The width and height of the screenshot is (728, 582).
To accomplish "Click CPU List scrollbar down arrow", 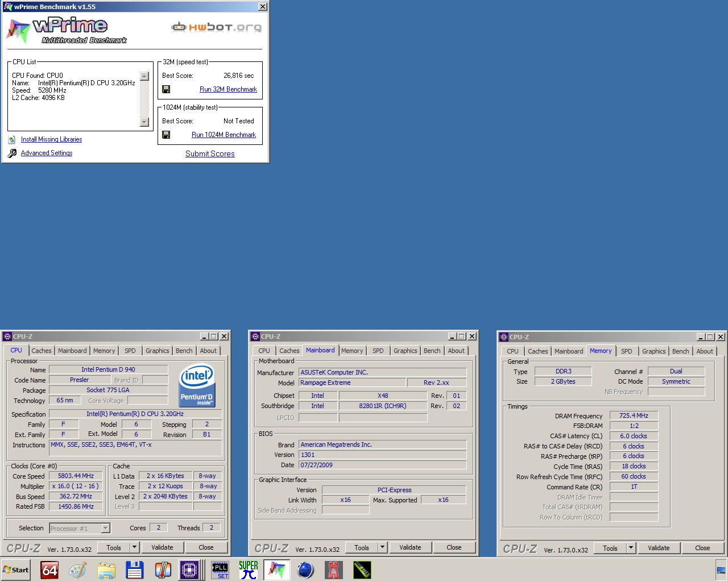I will 144,122.
